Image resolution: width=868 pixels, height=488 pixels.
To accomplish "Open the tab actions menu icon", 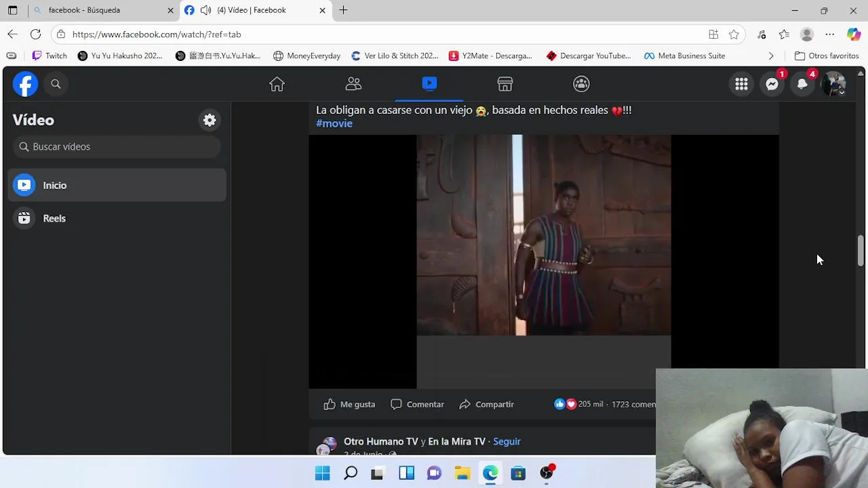I will pyautogui.click(x=12, y=10).
